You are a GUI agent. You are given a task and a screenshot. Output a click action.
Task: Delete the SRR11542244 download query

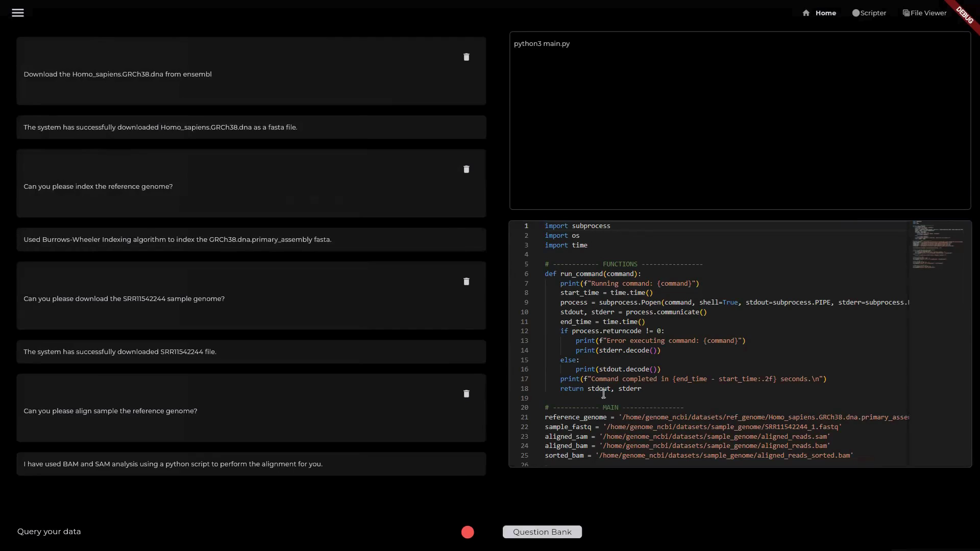tap(466, 282)
